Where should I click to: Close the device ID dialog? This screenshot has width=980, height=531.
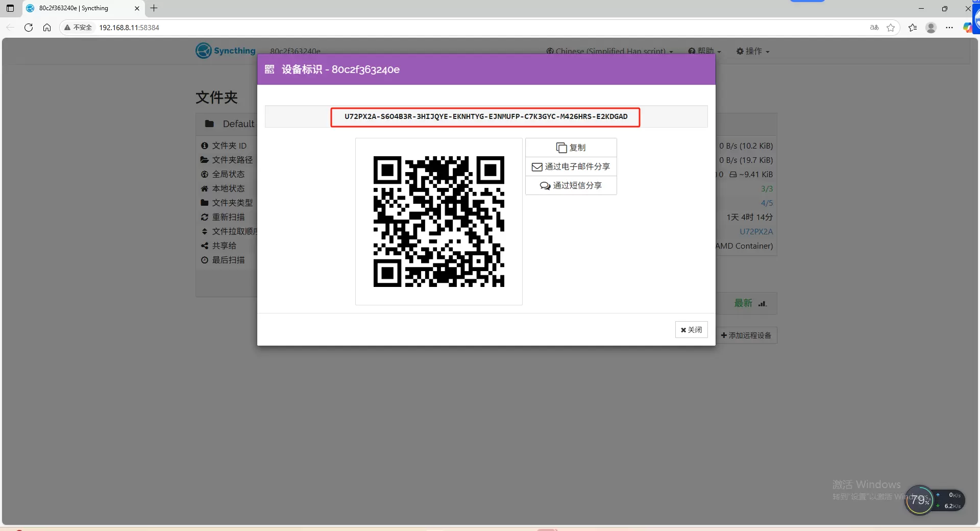point(691,330)
